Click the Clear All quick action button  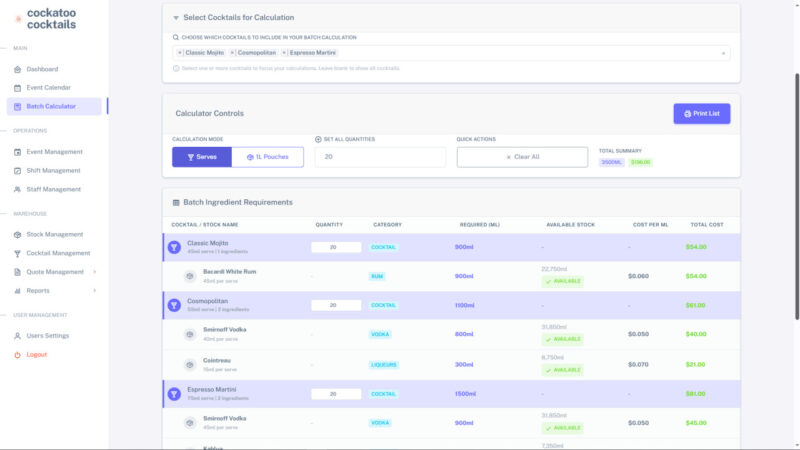point(522,157)
